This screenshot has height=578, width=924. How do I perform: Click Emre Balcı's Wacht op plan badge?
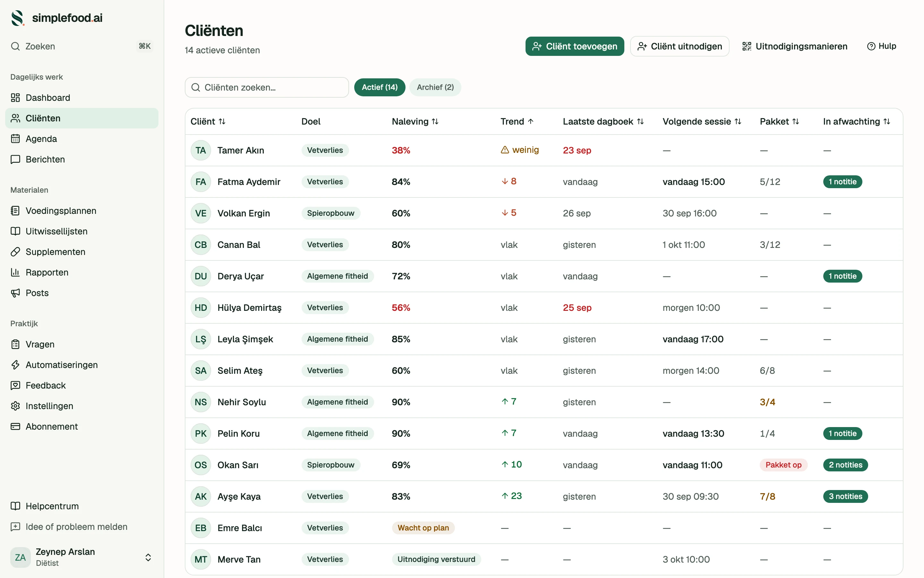423,528
